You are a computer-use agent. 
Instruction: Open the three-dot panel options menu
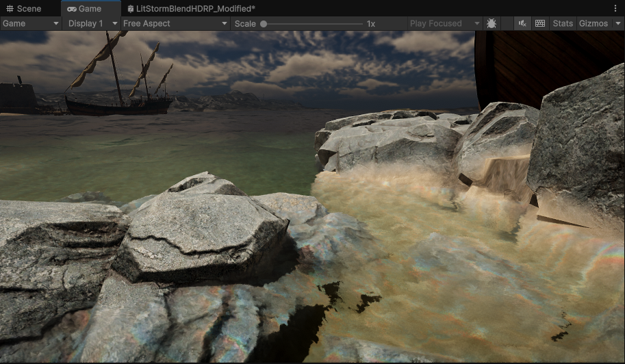(615, 8)
